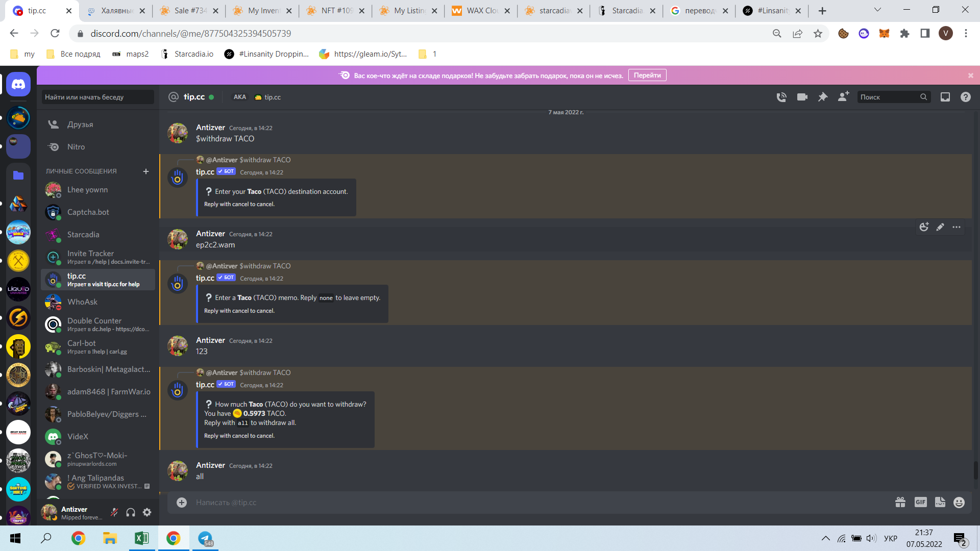Open Windows notification center

point(960,539)
